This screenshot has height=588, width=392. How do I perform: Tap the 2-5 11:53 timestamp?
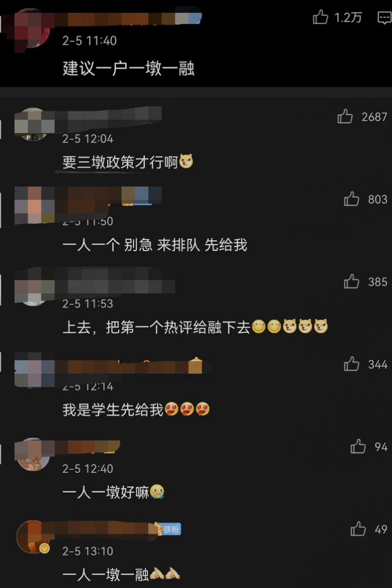click(x=87, y=303)
